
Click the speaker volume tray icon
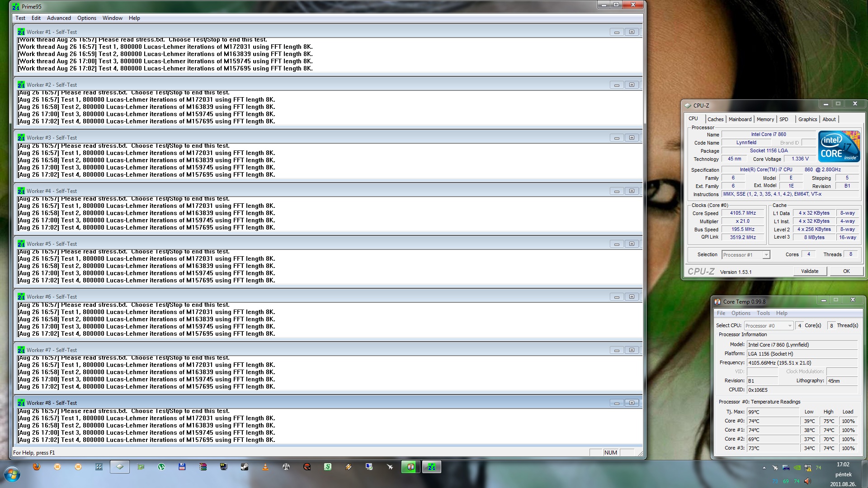click(807, 481)
